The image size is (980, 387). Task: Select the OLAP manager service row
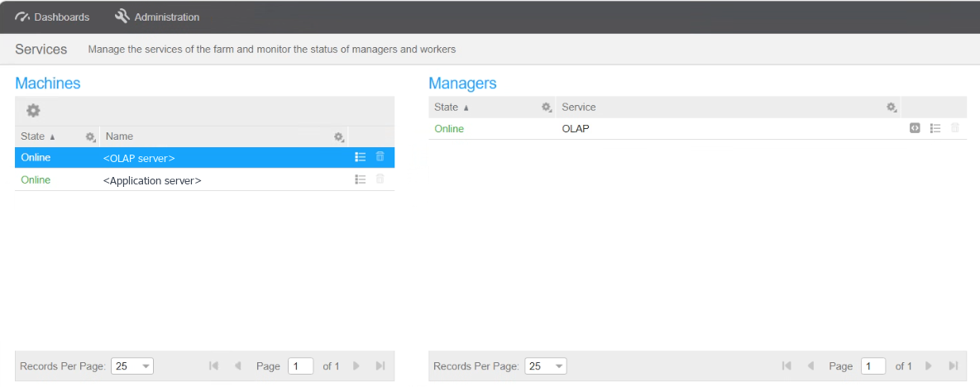pyautogui.click(x=697, y=129)
